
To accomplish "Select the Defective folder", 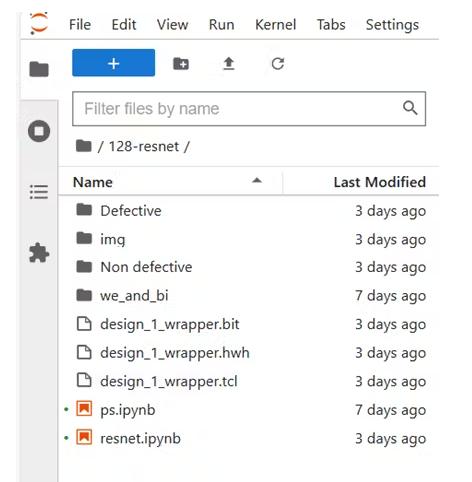I will (x=249, y=211).
